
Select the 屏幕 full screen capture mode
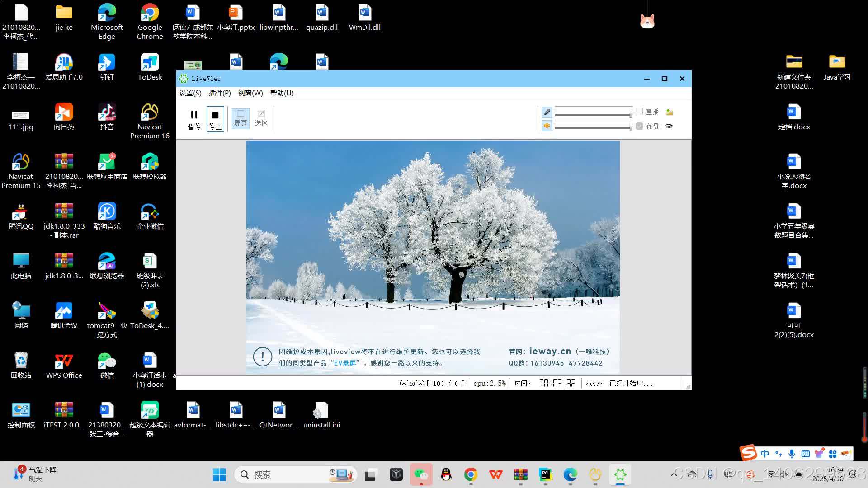(240, 118)
